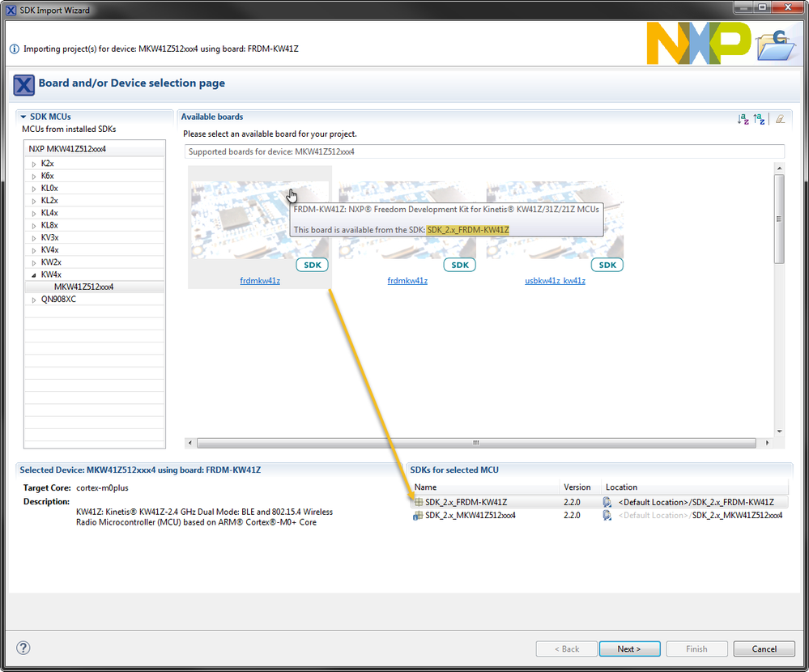Image resolution: width=809 pixels, height=672 pixels.
Task: Clear board filter with the eraser icon
Action: 780,119
